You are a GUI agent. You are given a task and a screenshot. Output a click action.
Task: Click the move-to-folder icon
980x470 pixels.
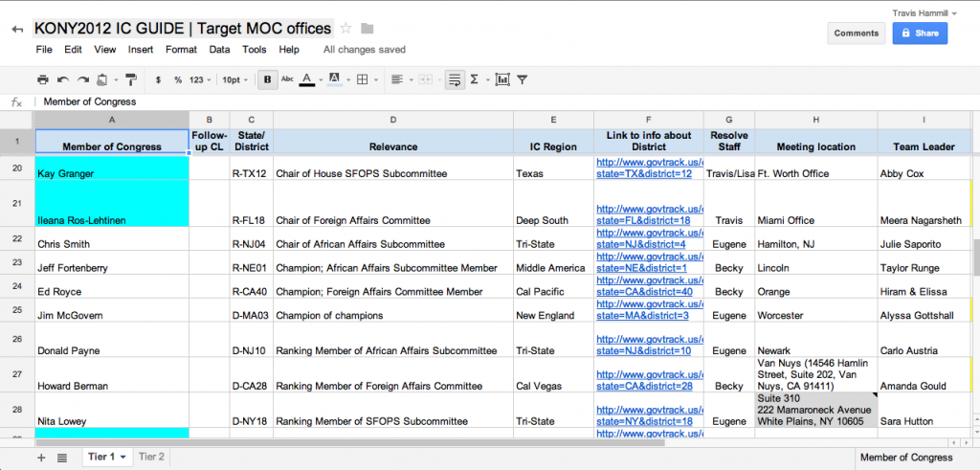(367, 28)
